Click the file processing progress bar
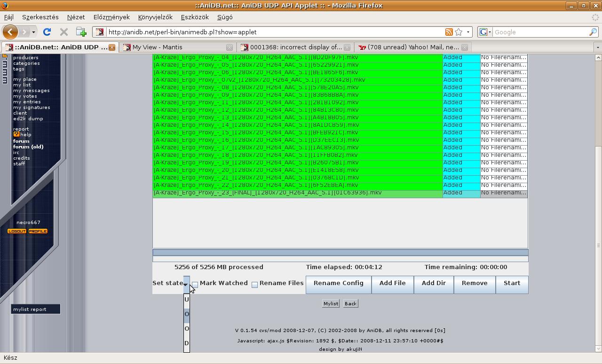The height and width of the screenshot is (364, 602). pyautogui.click(x=340, y=253)
